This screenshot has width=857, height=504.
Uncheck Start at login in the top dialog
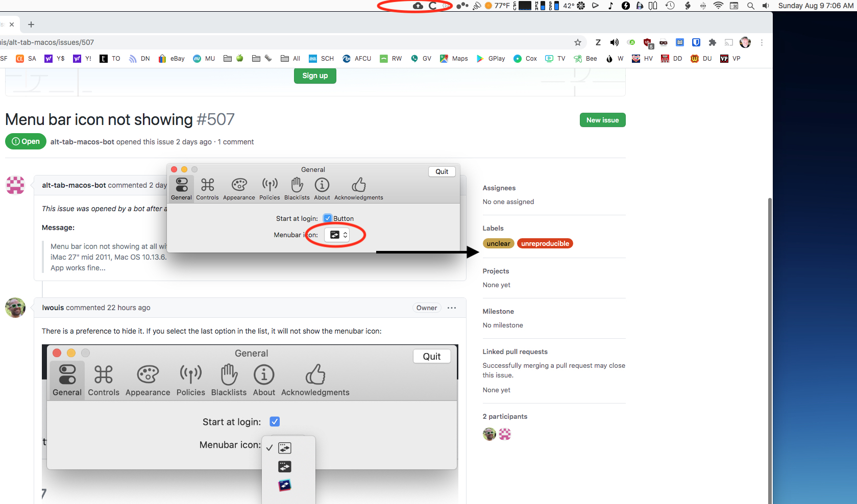coord(327,218)
